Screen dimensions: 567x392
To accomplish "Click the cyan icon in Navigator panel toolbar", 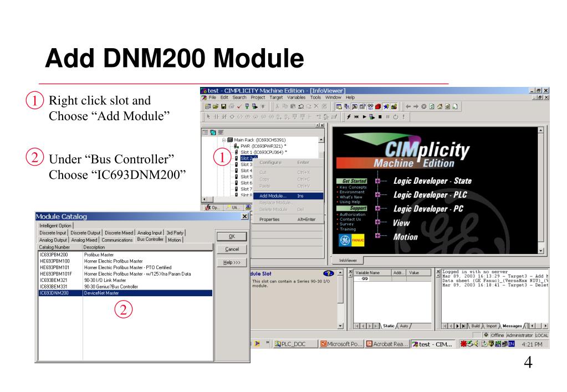I will (213, 132).
